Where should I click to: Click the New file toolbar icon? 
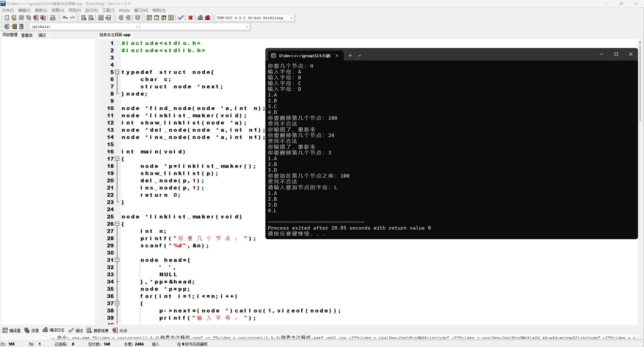coord(7,18)
